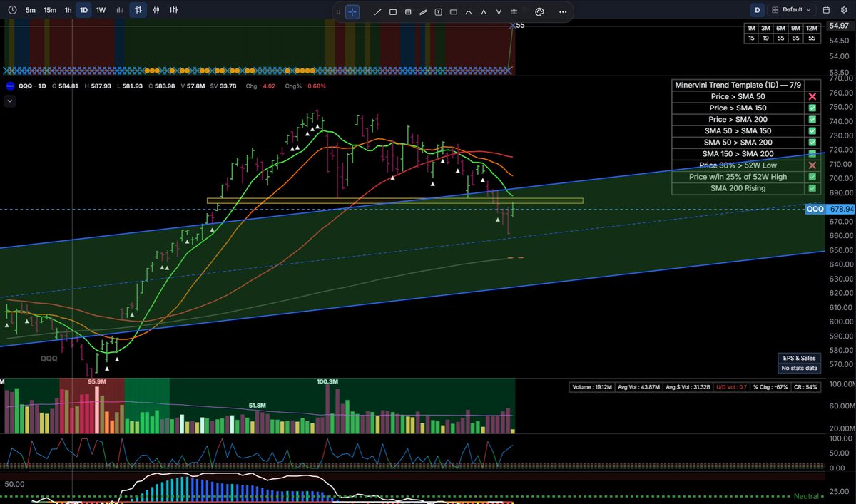Open chart settings gear
This screenshot has width=856, height=504.
(843, 10)
